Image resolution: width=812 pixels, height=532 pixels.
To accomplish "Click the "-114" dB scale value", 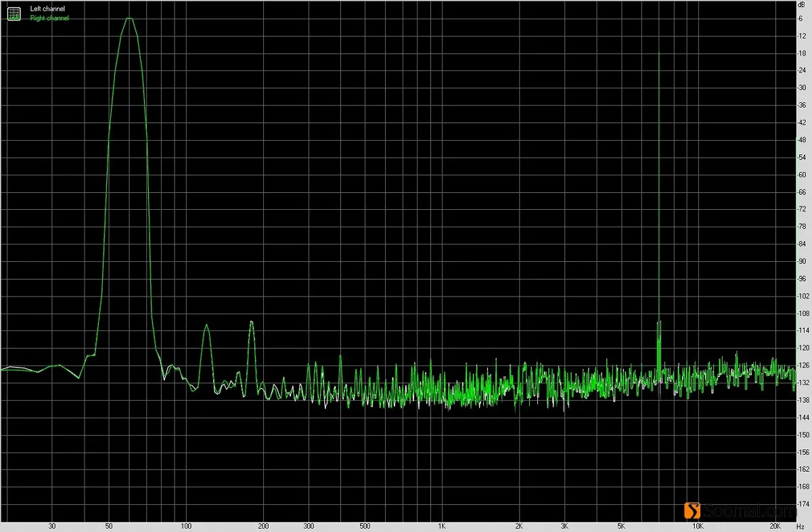I will click(x=803, y=331).
